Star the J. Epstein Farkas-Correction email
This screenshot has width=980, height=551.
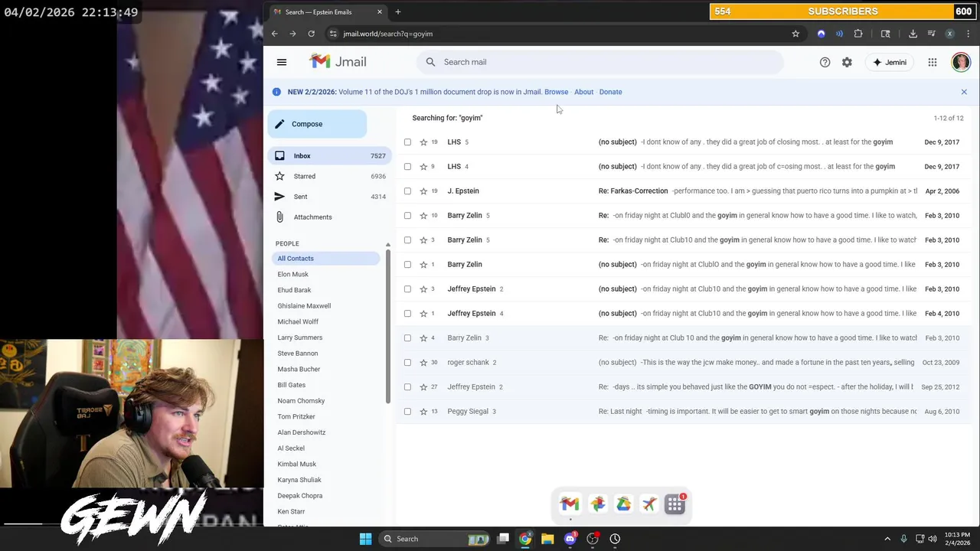pos(423,191)
